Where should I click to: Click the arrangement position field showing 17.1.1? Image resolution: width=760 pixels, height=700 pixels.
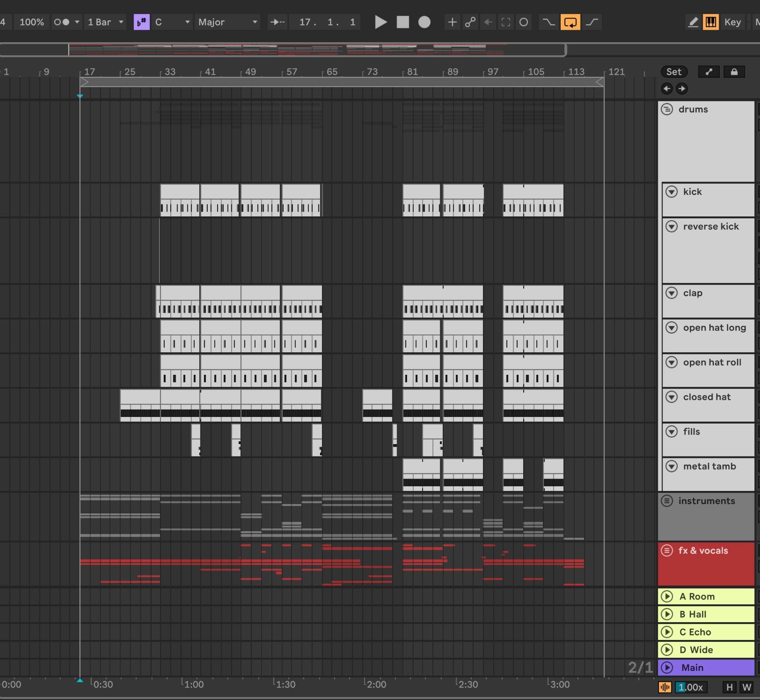[325, 22]
